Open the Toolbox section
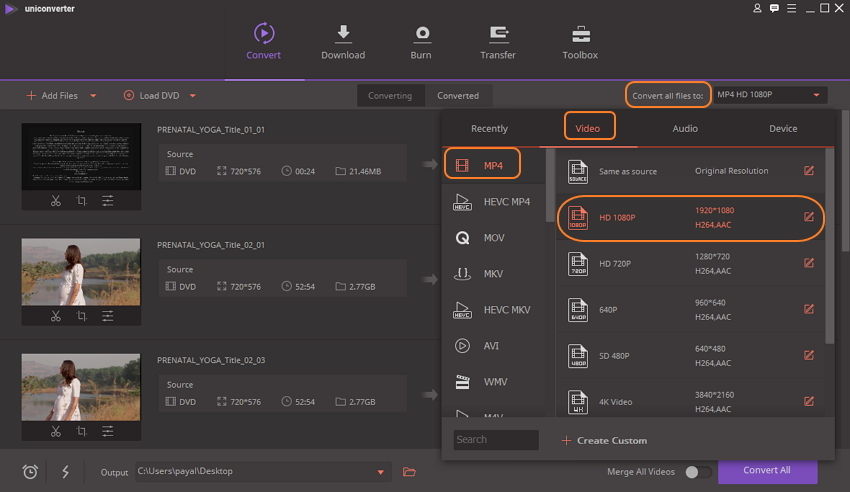The width and height of the screenshot is (850, 492). 580,41
